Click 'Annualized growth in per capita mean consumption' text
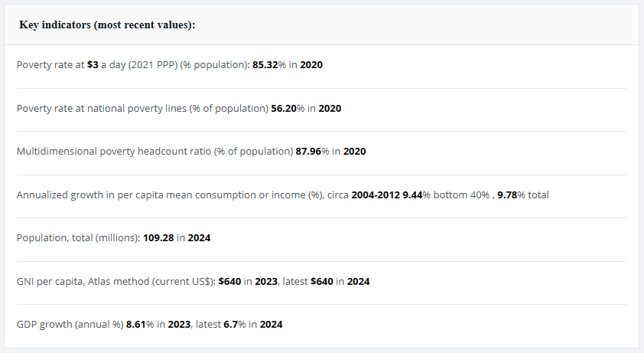This screenshot has width=644, height=353. [153, 194]
